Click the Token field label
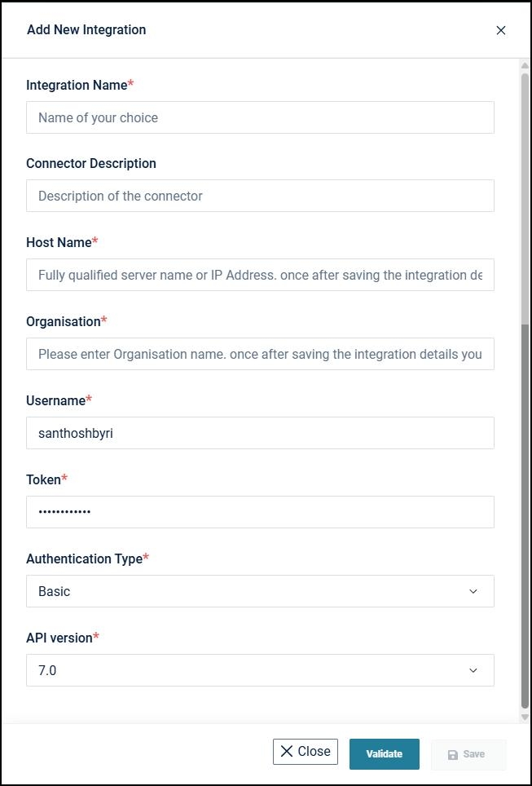The width and height of the screenshot is (532, 786). (43, 479)
